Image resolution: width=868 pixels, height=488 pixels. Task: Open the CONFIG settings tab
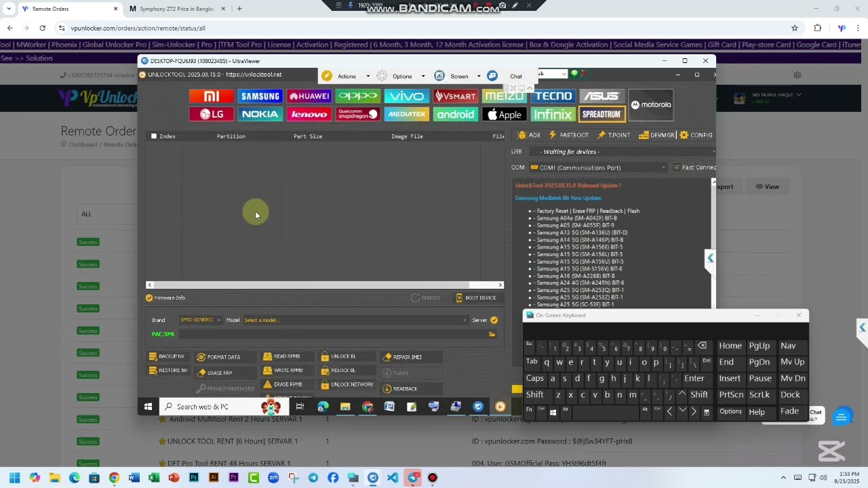coord(696,135)
